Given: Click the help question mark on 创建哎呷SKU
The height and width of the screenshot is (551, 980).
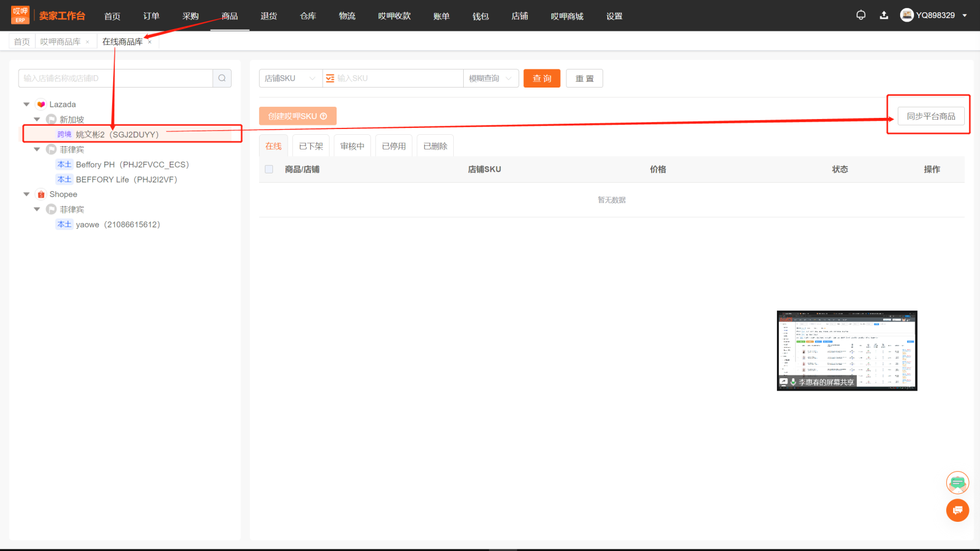Looking at the screenshot, I should 324,116.
